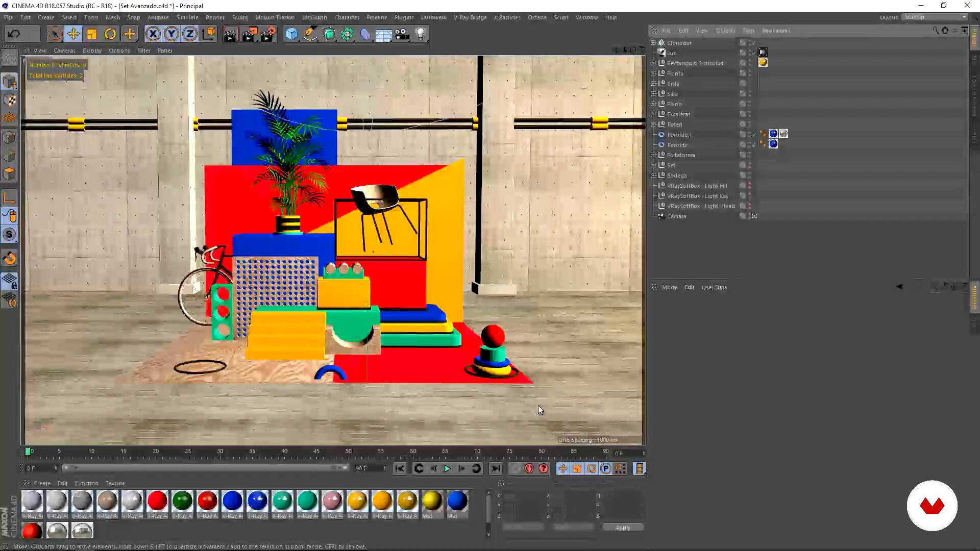Click the Apply button in coordinates
The image size is (980, 551).
pyautogui.click(x=622, y=528)
